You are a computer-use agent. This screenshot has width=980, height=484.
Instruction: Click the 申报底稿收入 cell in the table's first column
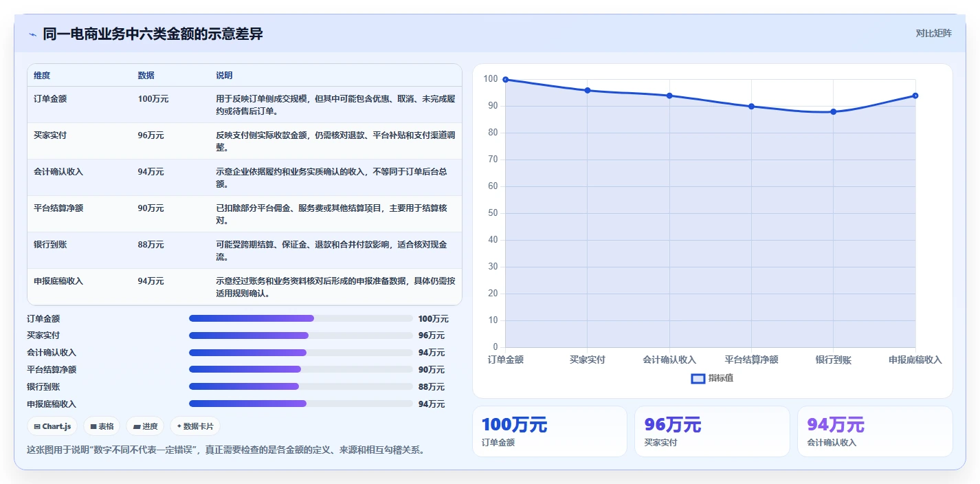tap(58, 281)
